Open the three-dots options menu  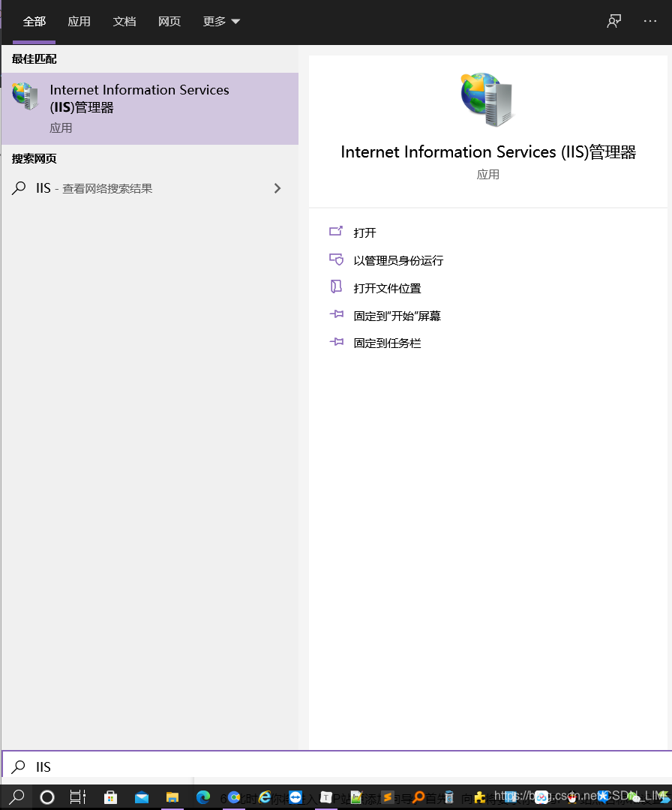click(x=650, y=21)
